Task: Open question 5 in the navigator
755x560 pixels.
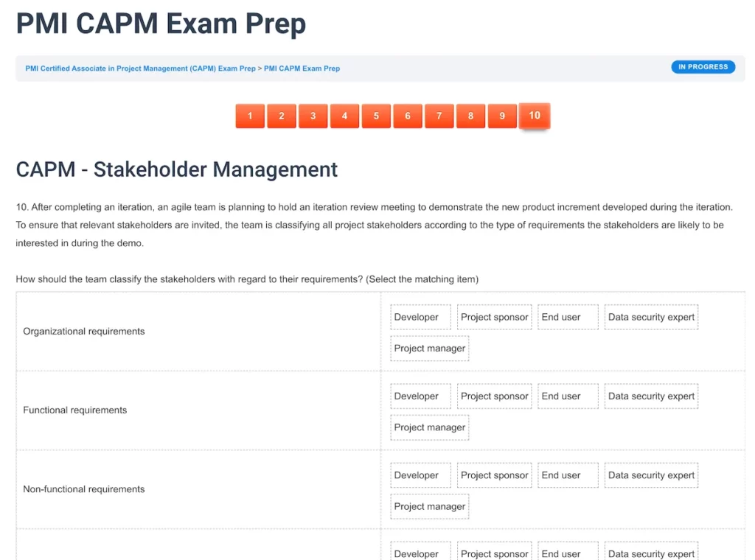Action: 376,116
